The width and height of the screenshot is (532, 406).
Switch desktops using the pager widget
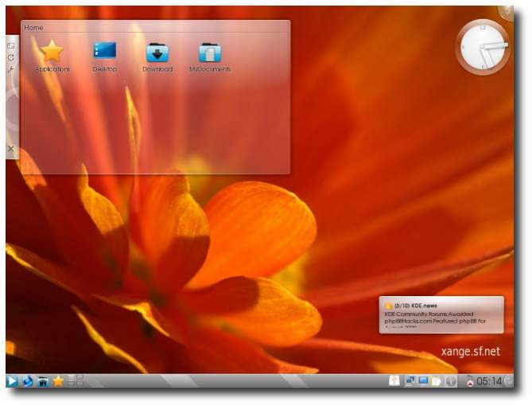[x=76, y=381]
